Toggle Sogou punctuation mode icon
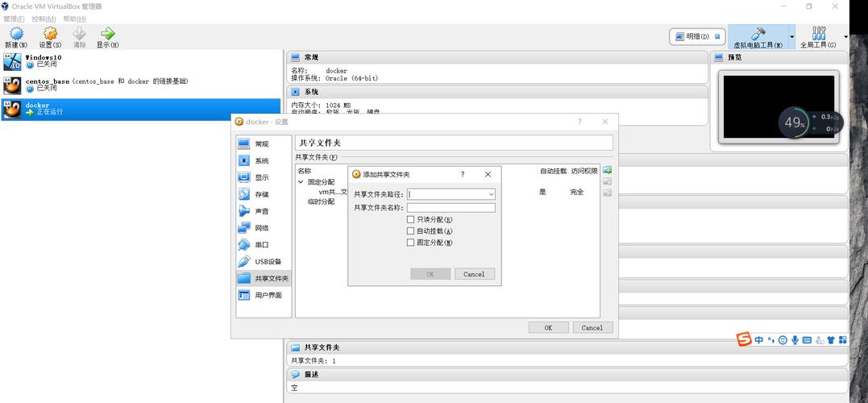The width and height of the screenshot is (868, 403). pos(770,340)
